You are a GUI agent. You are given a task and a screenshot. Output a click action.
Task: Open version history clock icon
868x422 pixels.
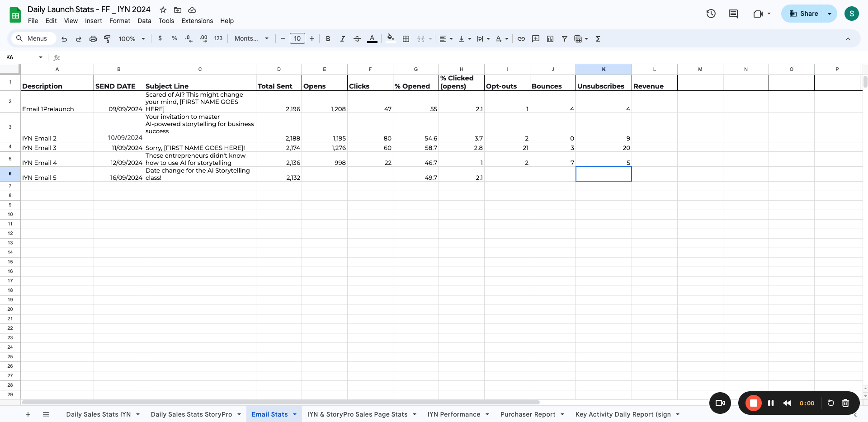click(711, 14)
